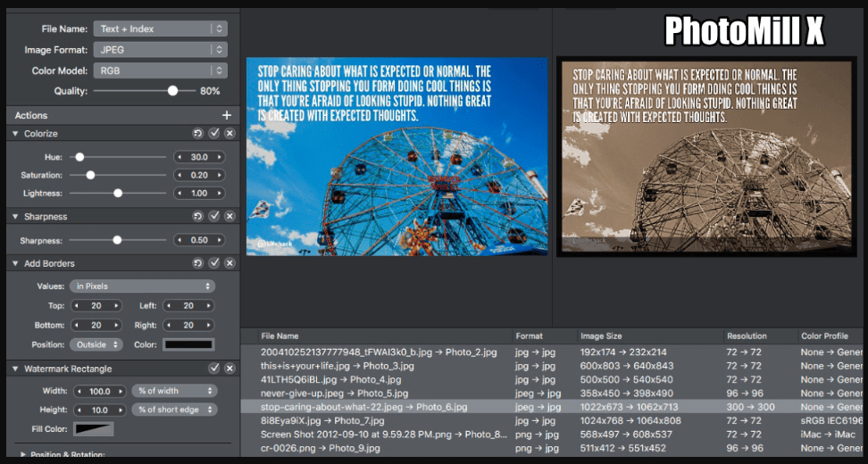This screenshot has height=464, width=868.
Task: Decrease the watermark Height value
Action: point(79,410)
